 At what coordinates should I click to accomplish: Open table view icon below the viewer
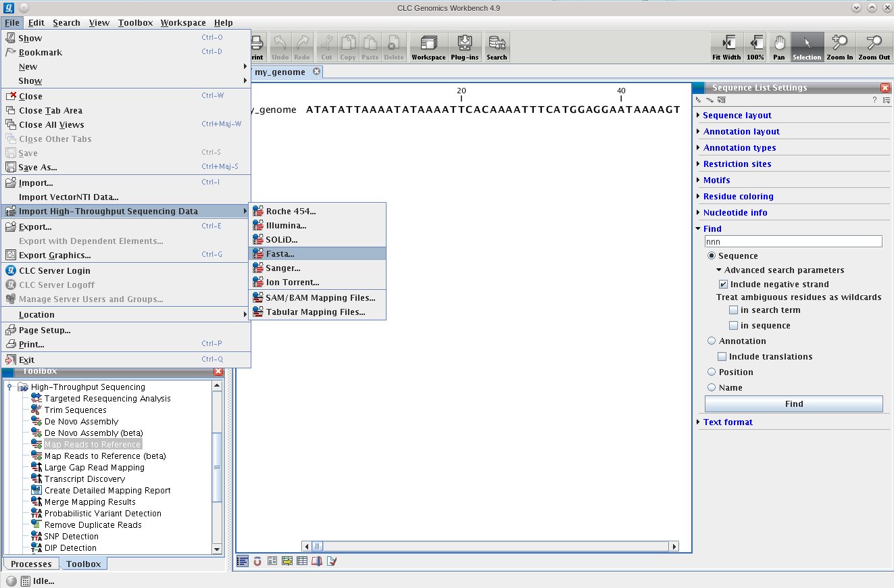pos(302,561)
